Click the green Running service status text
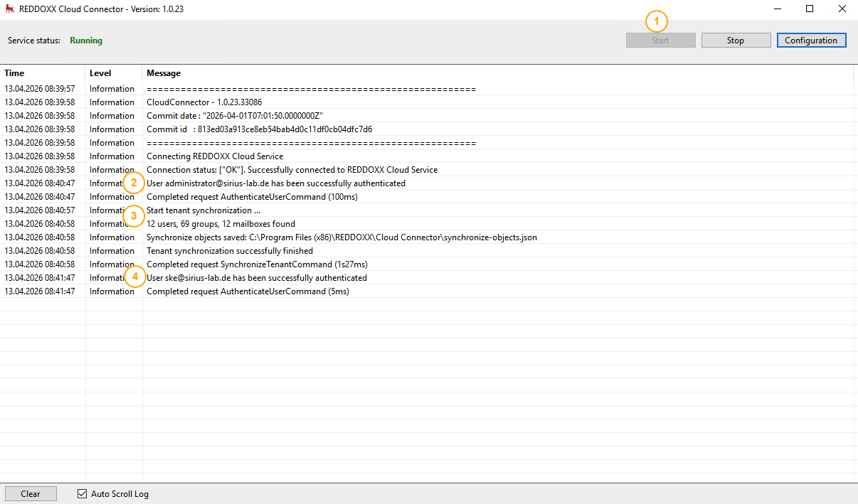 85,40
